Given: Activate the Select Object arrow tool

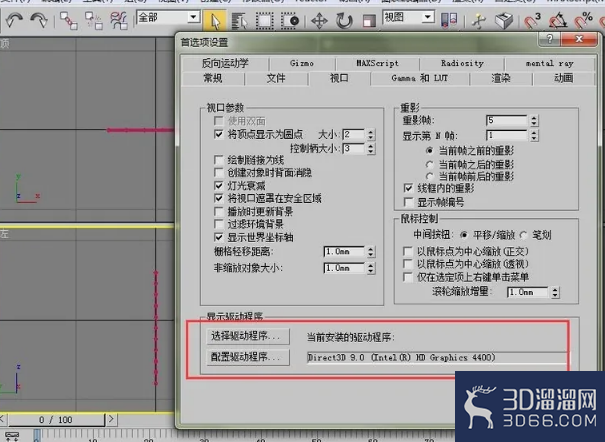Looking at the screenshot, I should tap(215, 21).
